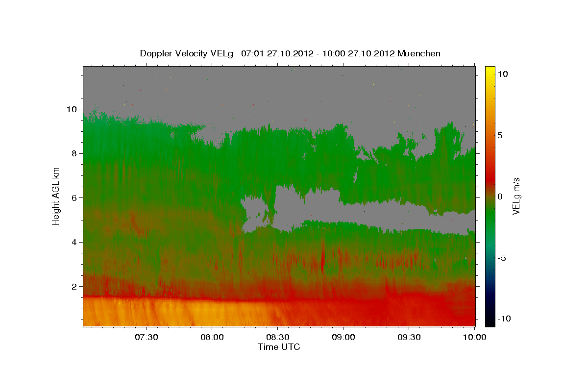Click the '09:00' time tick label
This screenshot has width=588, height=392.
(x=343, y=338)
